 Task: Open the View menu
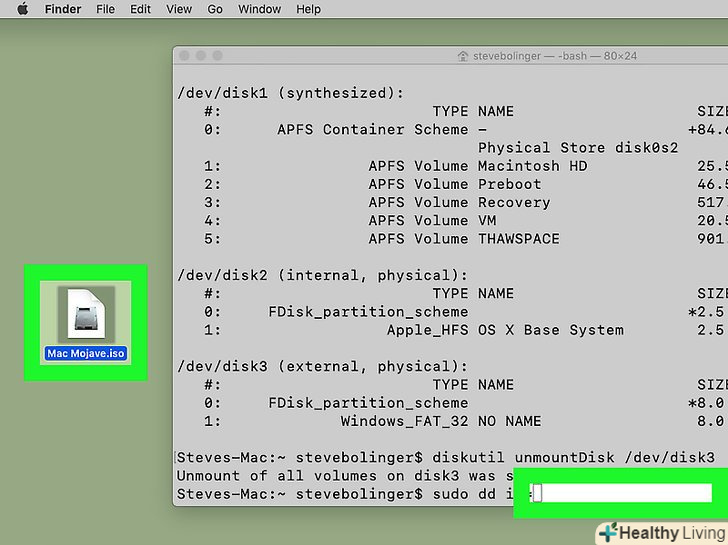coord(179,9)
